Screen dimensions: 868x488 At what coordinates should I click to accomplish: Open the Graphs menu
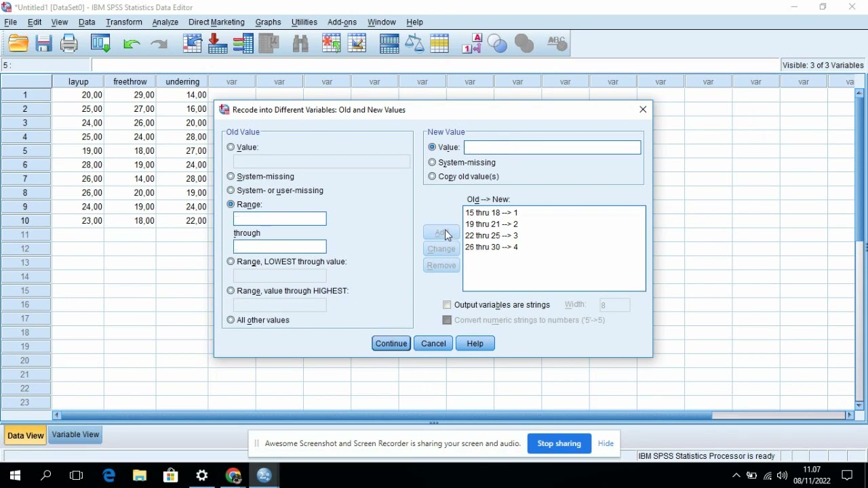(269, 22)
